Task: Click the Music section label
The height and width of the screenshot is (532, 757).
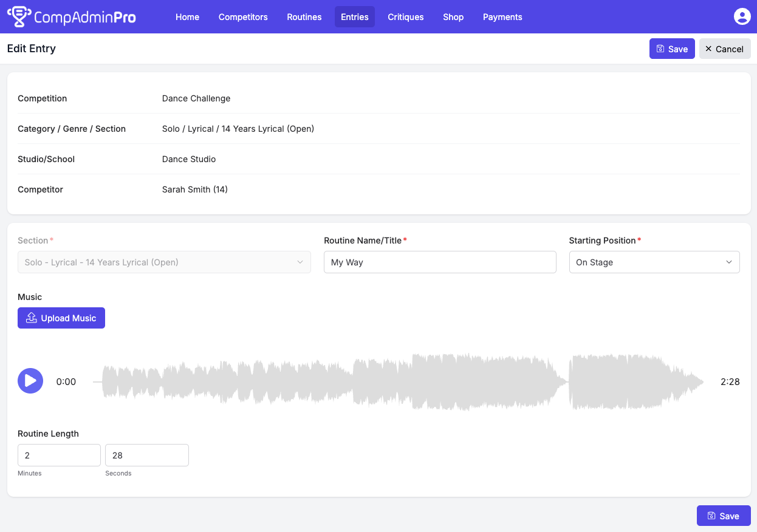Action: click(x=30, y=297)
